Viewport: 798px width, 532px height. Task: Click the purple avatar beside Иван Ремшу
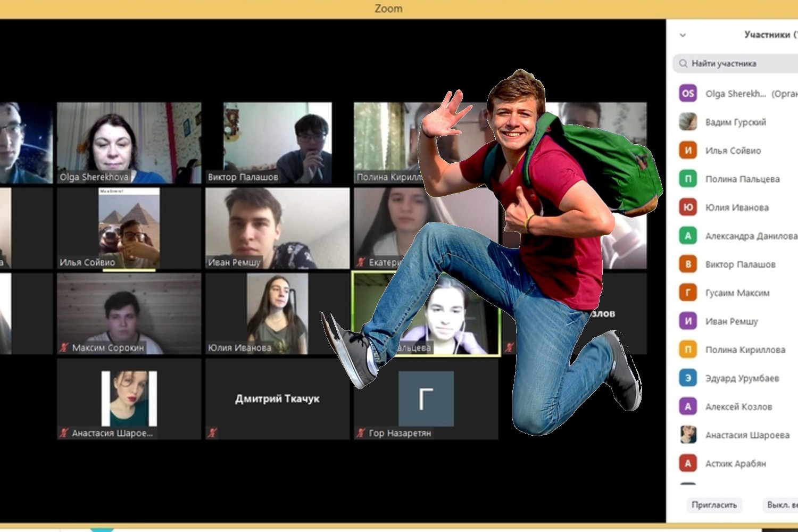[x=688, y=321]
